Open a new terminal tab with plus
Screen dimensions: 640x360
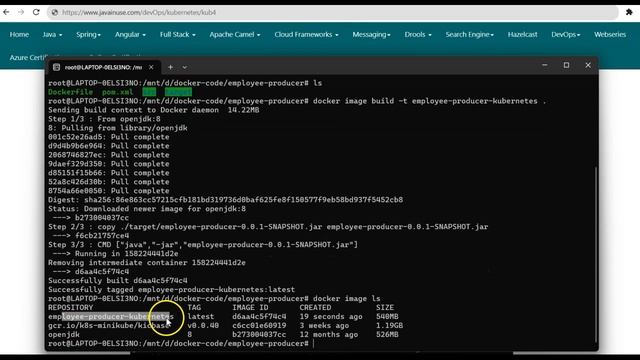pos(170,67)
